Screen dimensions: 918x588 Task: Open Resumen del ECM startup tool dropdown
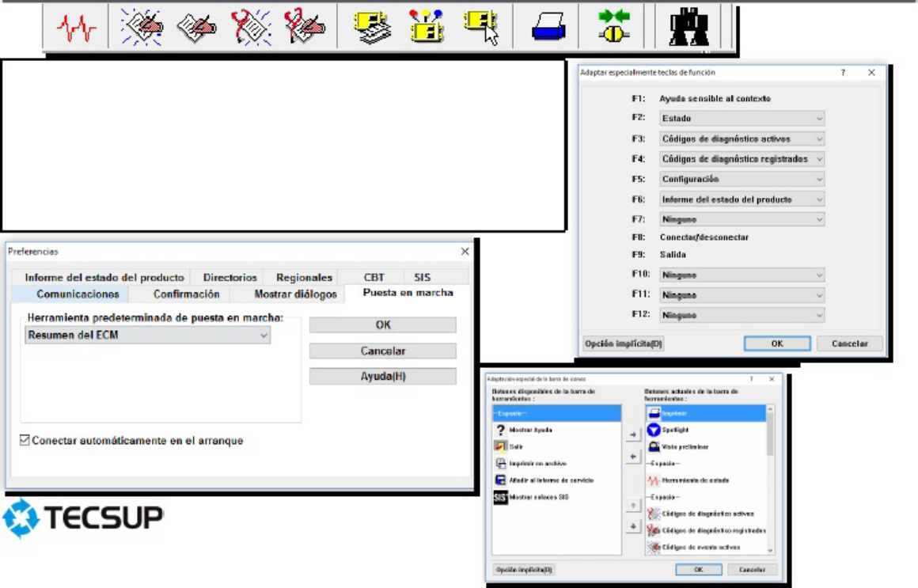(x=147, y=335)
